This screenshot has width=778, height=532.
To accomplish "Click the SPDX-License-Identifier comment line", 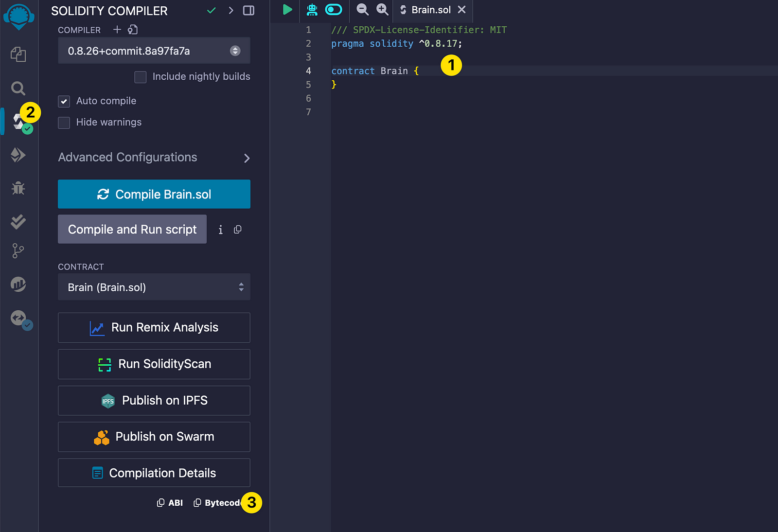I will point(419,30).
